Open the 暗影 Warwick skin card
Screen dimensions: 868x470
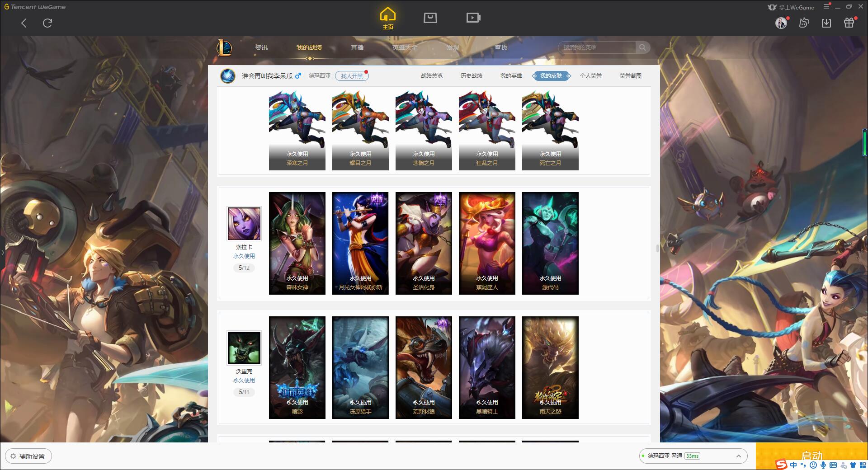pyautogui.click(x=297, y=367)
